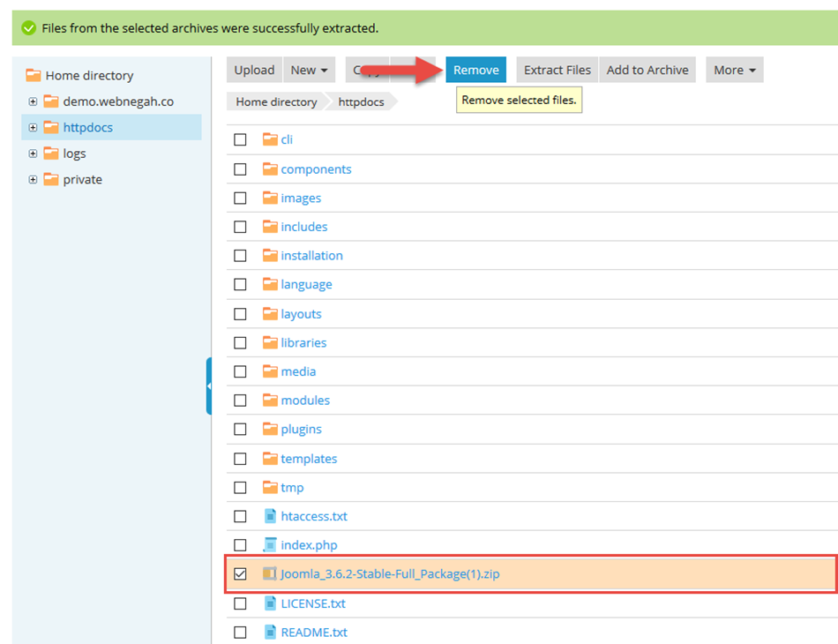Click the installation folder icon

tap(270, 256)
